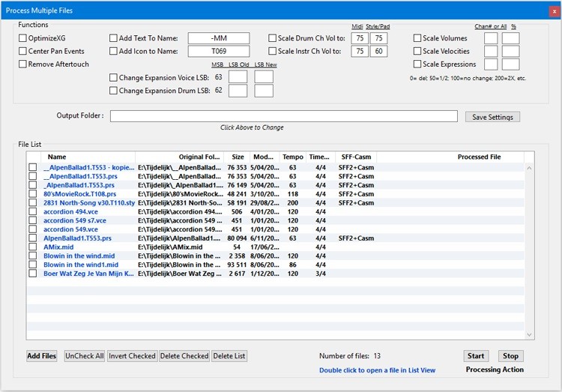
Task: Sort by SFF-Casm column header
Action: (356, 157)
